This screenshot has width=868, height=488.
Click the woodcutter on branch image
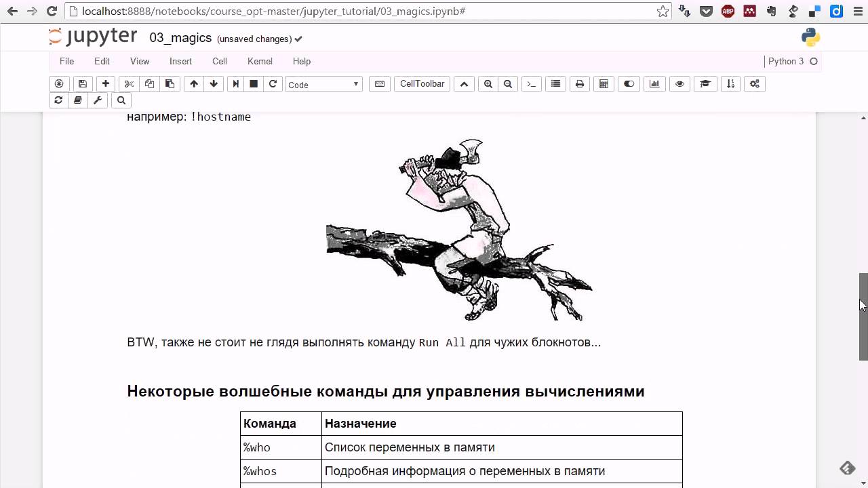[459, 230]
